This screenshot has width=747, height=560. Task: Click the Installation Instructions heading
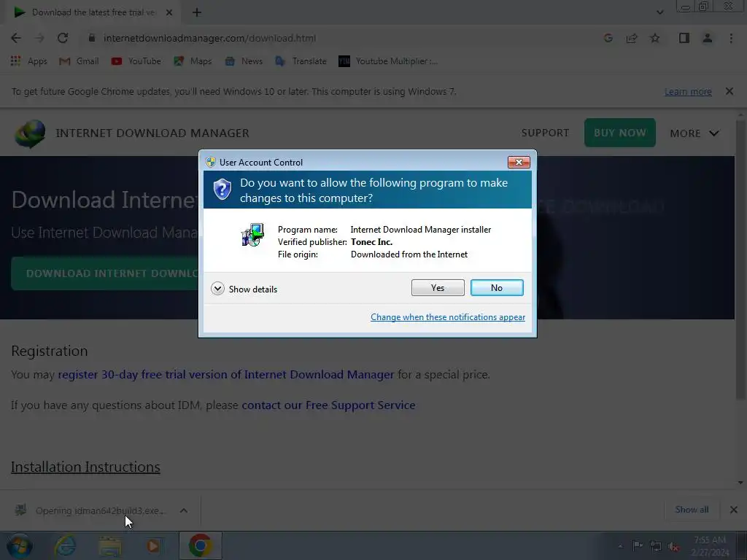coord(85,467)
